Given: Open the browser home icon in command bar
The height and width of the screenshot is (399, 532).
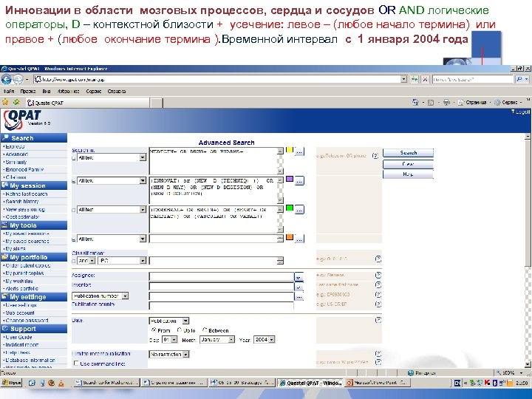Looking at the screenshot, I should coord(415,102).
